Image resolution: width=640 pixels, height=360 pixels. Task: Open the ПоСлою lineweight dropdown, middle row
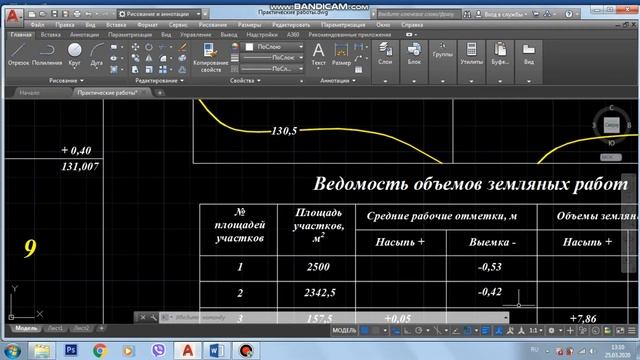[x=273, y=58]
